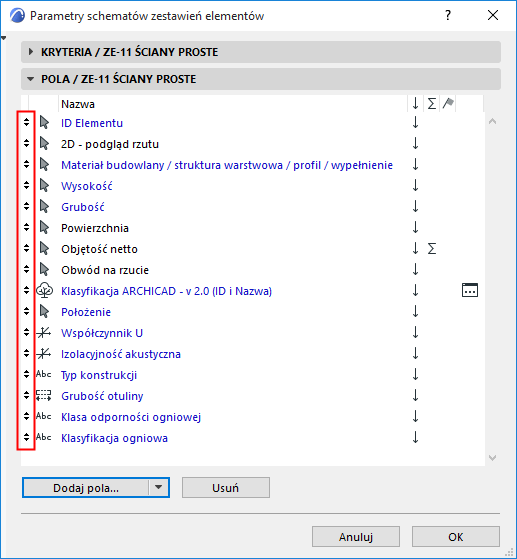
Task: Click the classification options icon beside Klasyfikacja ARCHICAD
Action: click(470, 290)
